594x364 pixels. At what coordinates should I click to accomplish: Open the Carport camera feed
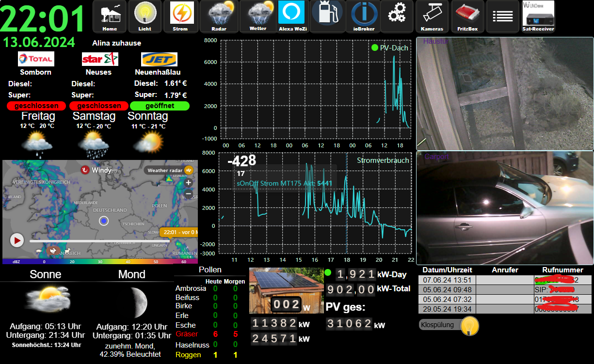coord(505,208)
